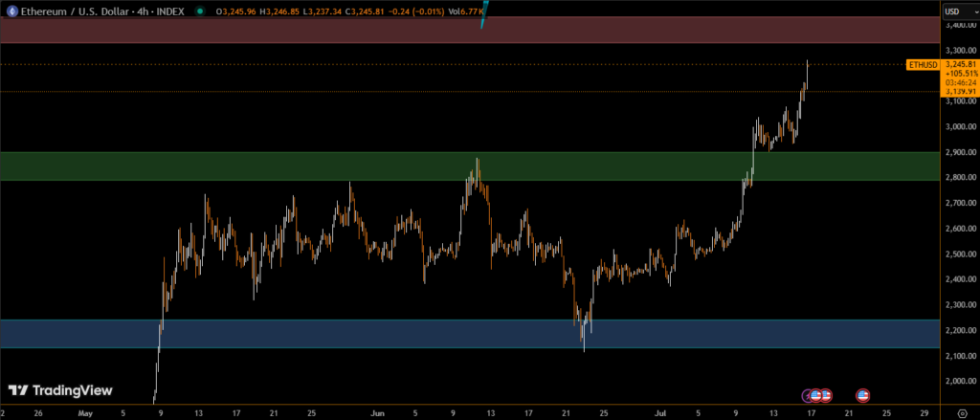
Task: Click the 3,000.00 level on price scale
Action: point(959,126)
